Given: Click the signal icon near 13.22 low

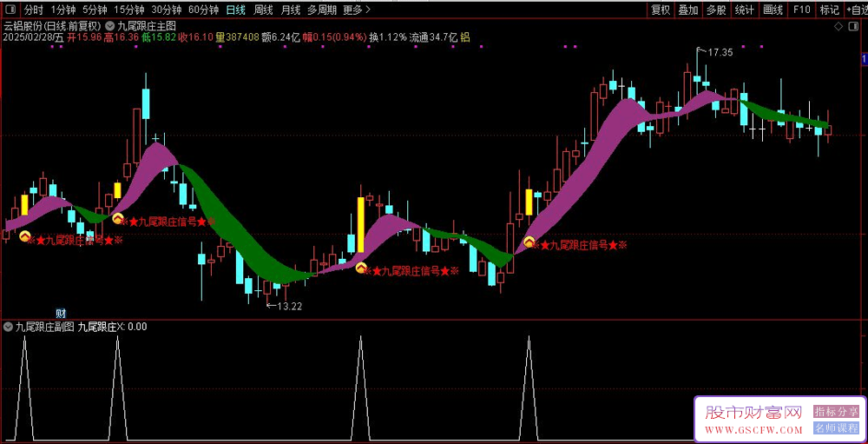Looking at the screenshot, I should click(361, 268).
